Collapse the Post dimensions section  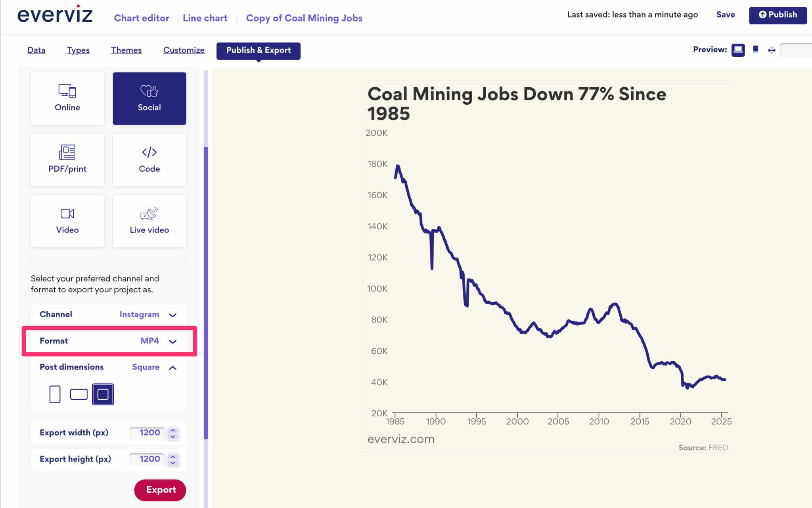coord(173,368)
